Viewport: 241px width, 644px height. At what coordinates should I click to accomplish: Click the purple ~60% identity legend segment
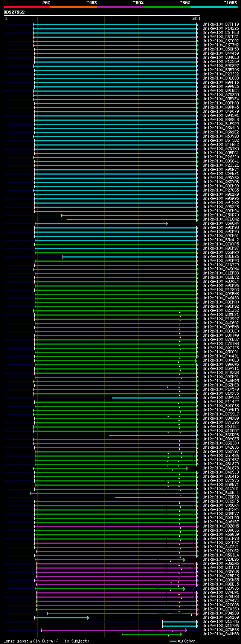click(120, 7)
